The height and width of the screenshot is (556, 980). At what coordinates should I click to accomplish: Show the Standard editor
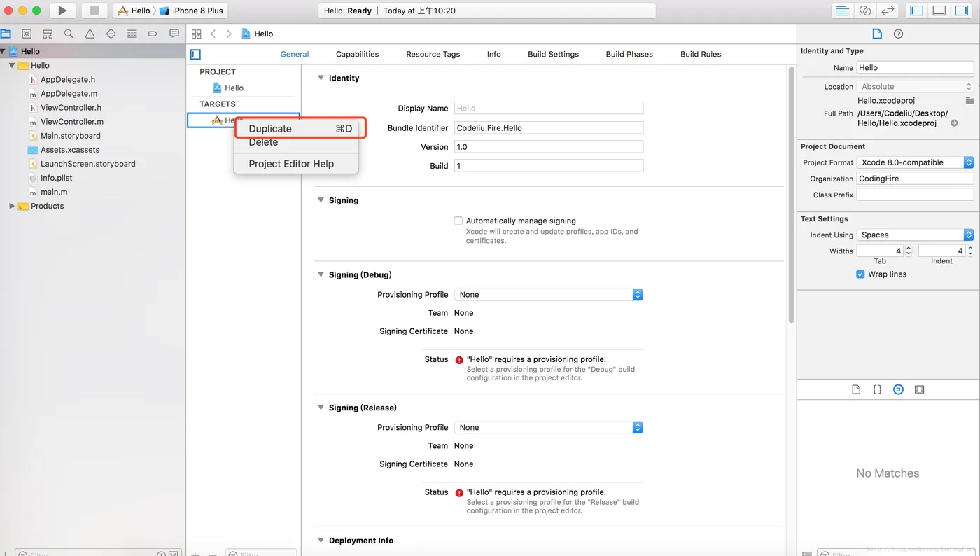pos(843,11)
